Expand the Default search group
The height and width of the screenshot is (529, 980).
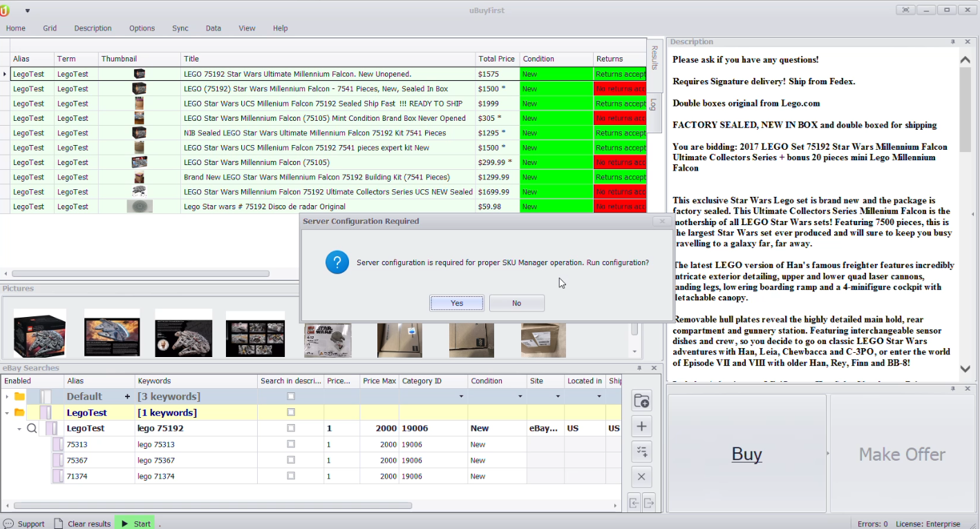7,397
